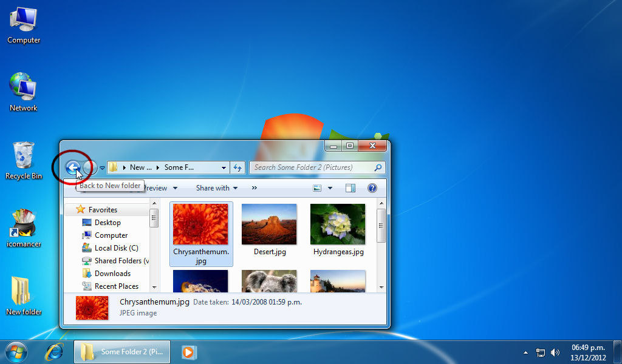
Task: Show additional toolbar commands via » chevron
Action: (x=255, y=187)
